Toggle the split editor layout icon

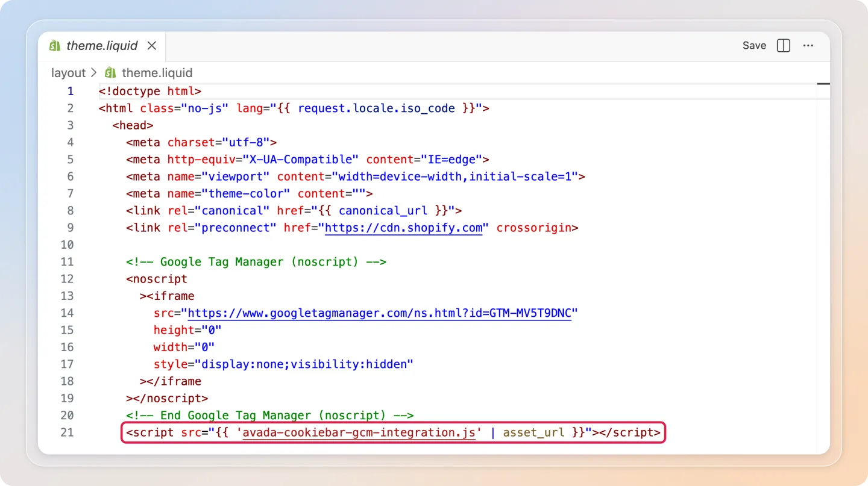tap(784, 46)
